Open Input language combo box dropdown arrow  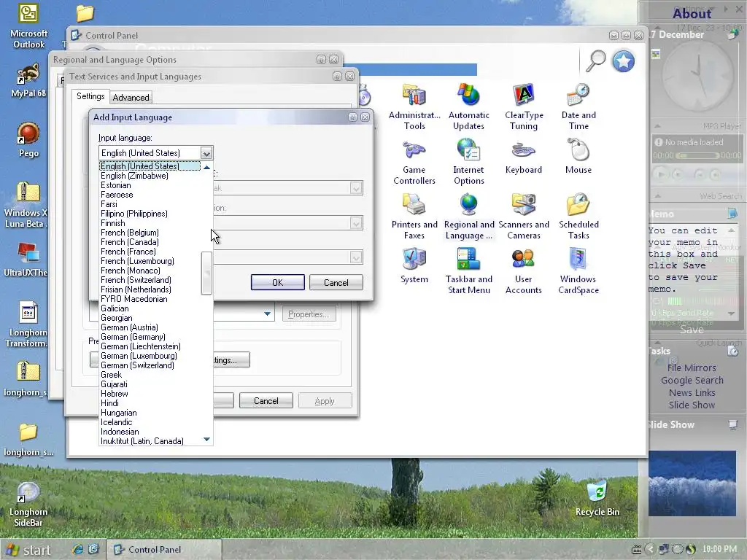[206, 153]
